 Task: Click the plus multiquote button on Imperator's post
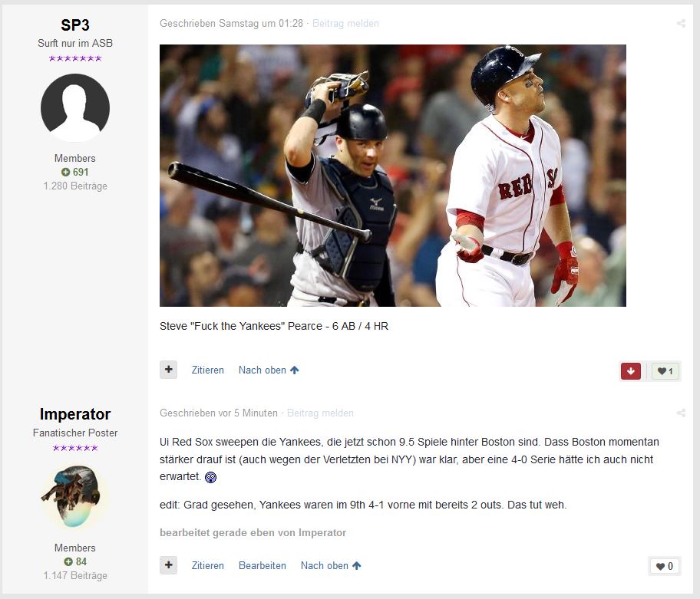point(168,565)
